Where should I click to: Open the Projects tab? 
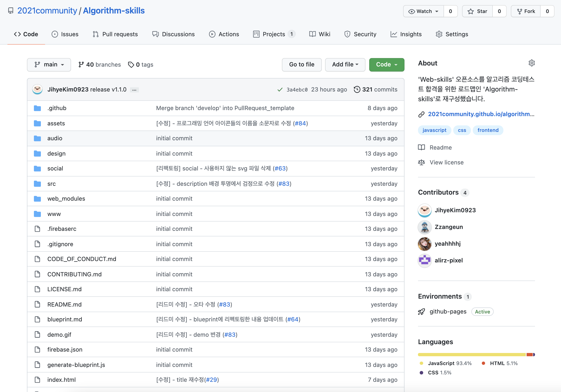point(274,34)
